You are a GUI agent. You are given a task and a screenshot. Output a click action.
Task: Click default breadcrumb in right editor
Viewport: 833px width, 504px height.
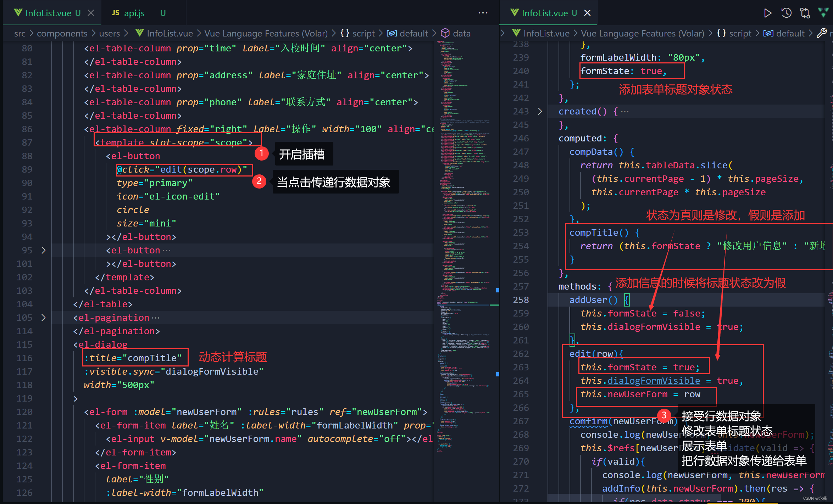point(790,33)
